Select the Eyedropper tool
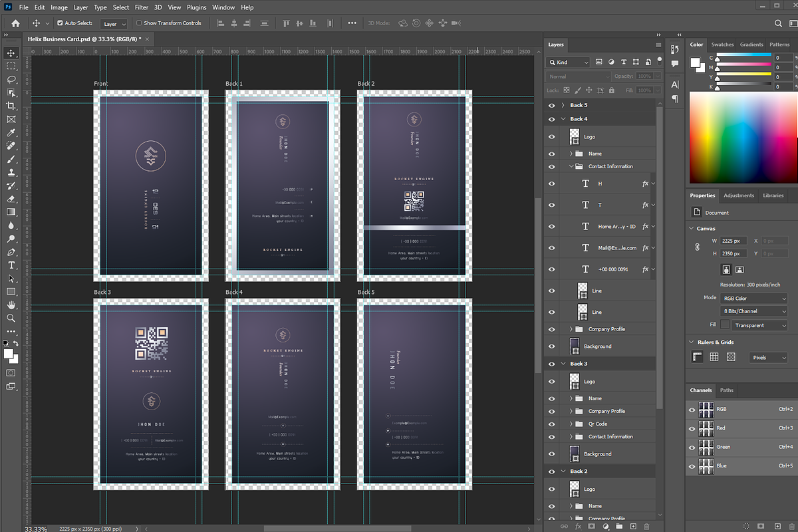This screenshot has width=798, height=532. [x=11, y=133]
